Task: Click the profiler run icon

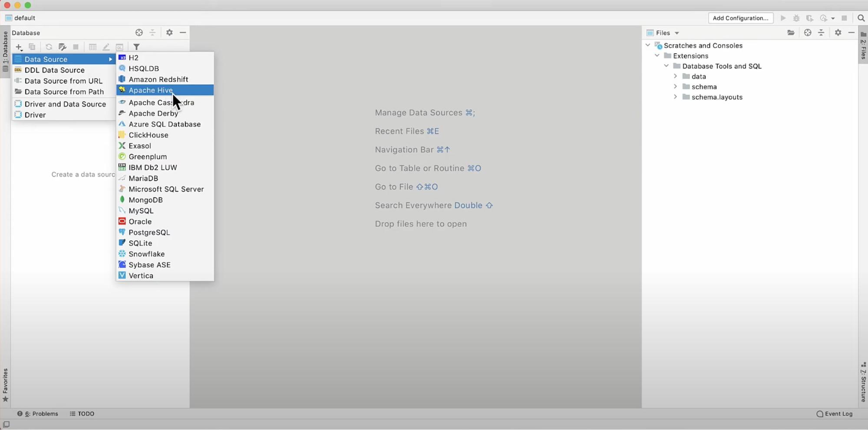Action: (x=823, y=18)
